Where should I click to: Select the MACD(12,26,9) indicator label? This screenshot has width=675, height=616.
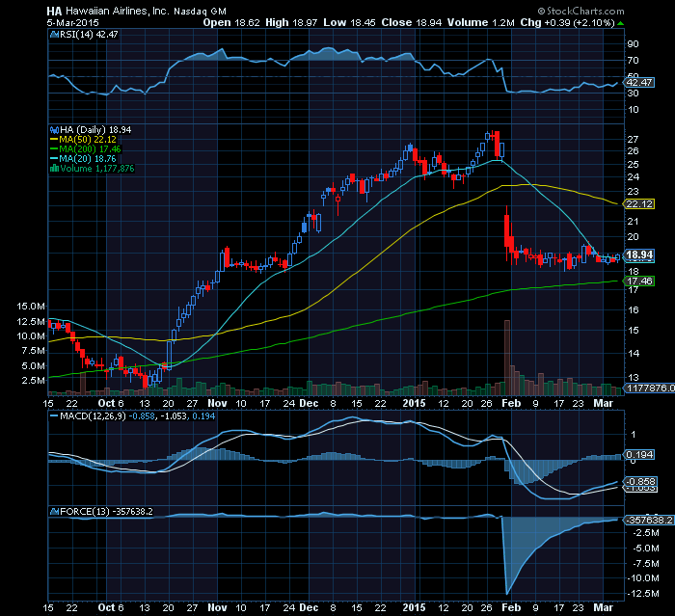93,416
